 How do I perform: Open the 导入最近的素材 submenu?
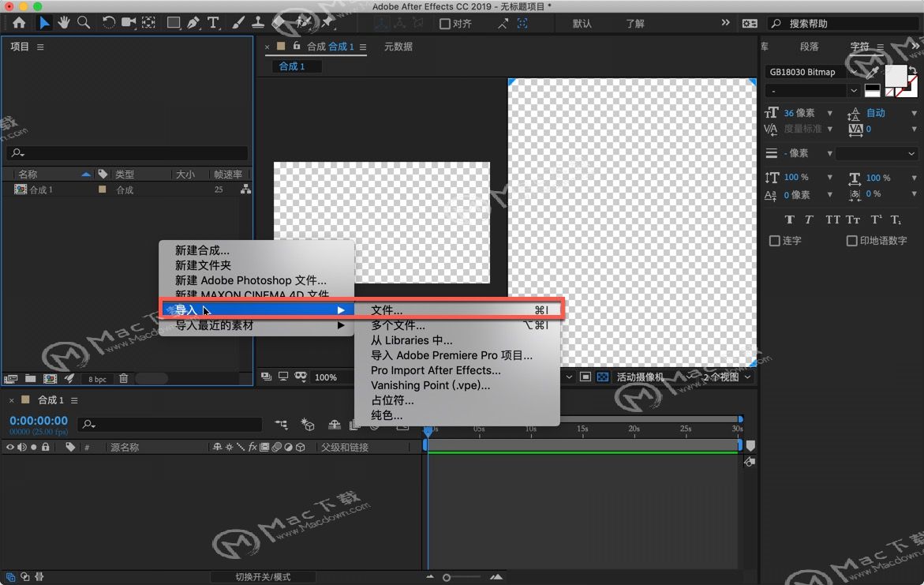257,325
